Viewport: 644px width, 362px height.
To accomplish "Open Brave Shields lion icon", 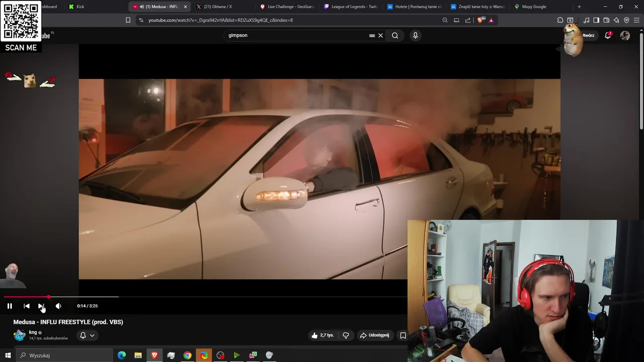I will click(x=480, y=20).
